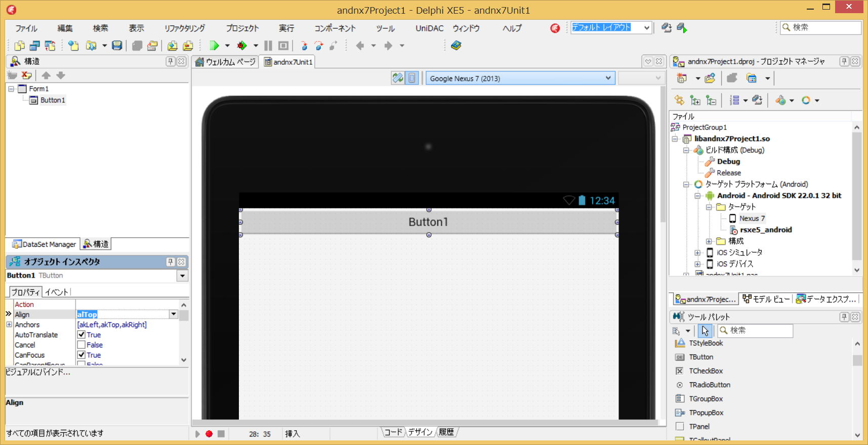Click the Delete item icon in Structure panel
Image resolution: width=868 pixels, height=445 pixels.
[x=27, y=75]
